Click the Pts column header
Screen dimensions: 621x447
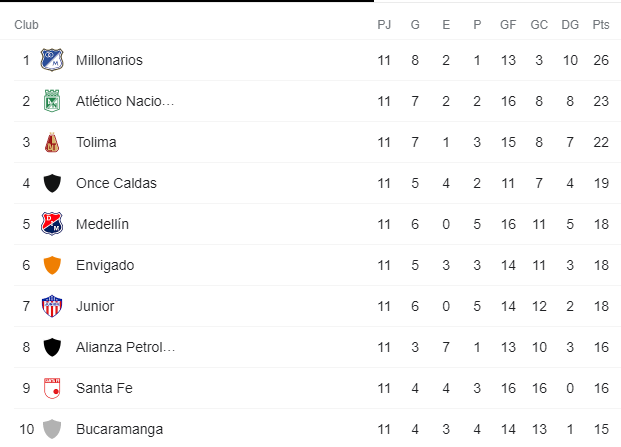tap(601, 25)
